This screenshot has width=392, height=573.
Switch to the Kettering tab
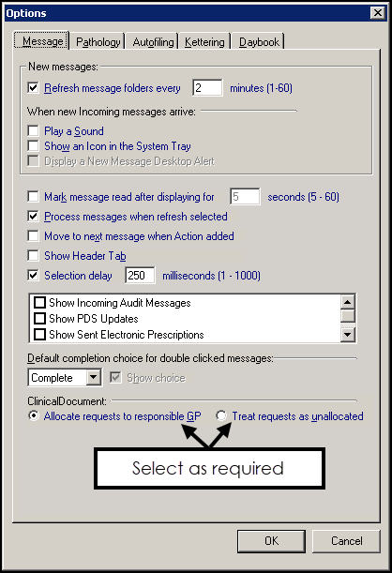[204, 42]
